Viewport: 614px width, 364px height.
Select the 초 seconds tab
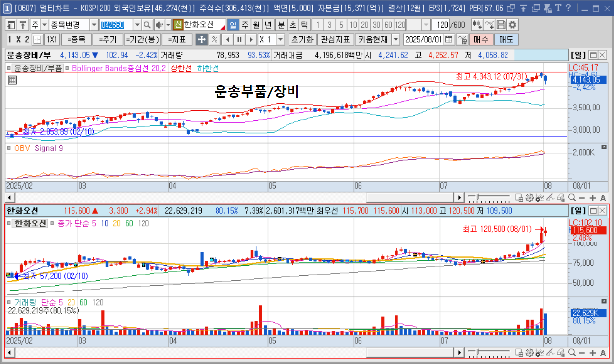pos(293,25)
